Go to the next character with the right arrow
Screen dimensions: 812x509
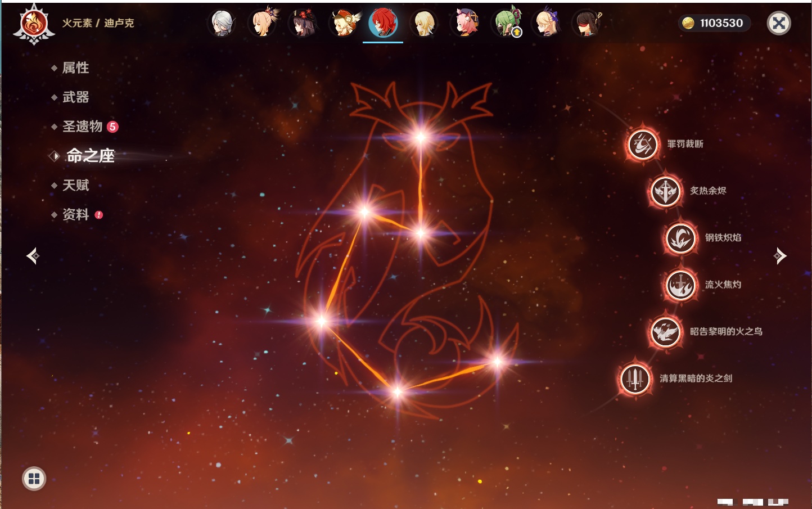780,256
